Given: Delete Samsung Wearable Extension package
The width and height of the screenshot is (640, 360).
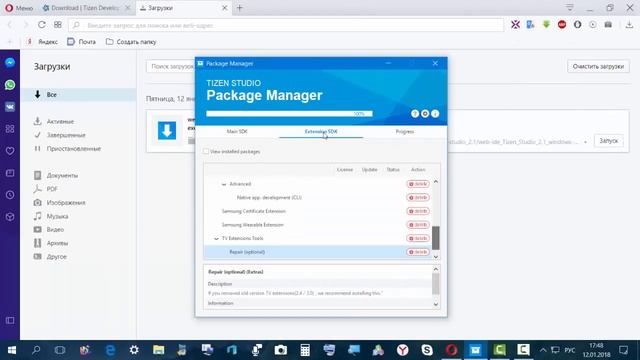Looking at the screenshot, I should [418, 225].
